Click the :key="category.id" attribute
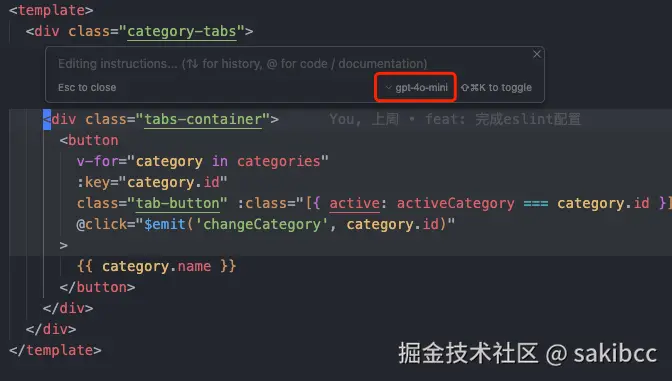 pos(152,182)
